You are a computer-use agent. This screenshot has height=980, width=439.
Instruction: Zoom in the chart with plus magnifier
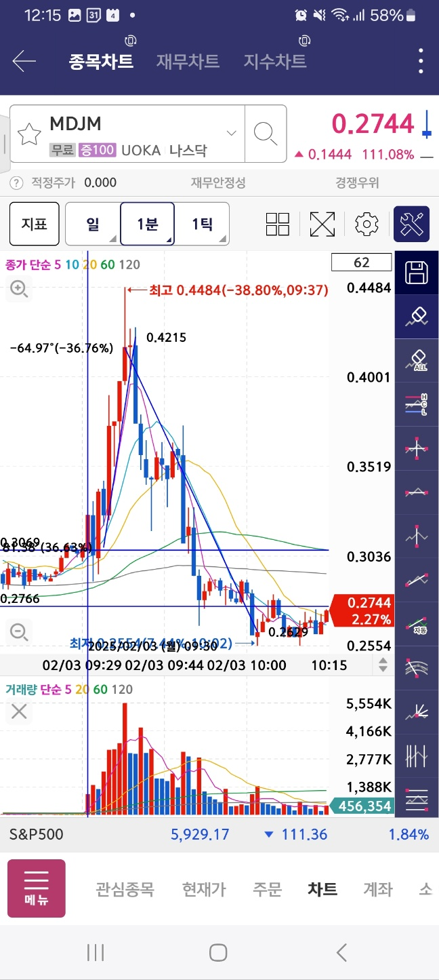pyautogui.click(x=19, y=290)
